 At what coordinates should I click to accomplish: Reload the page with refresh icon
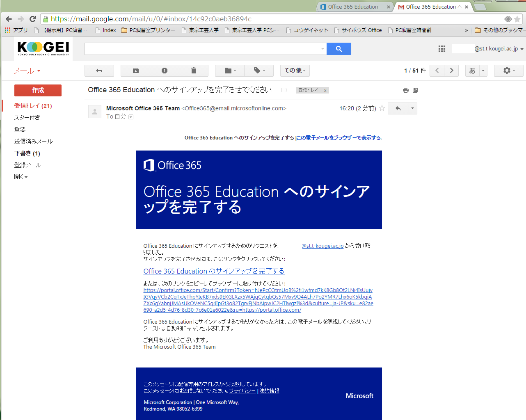(33, 19)
